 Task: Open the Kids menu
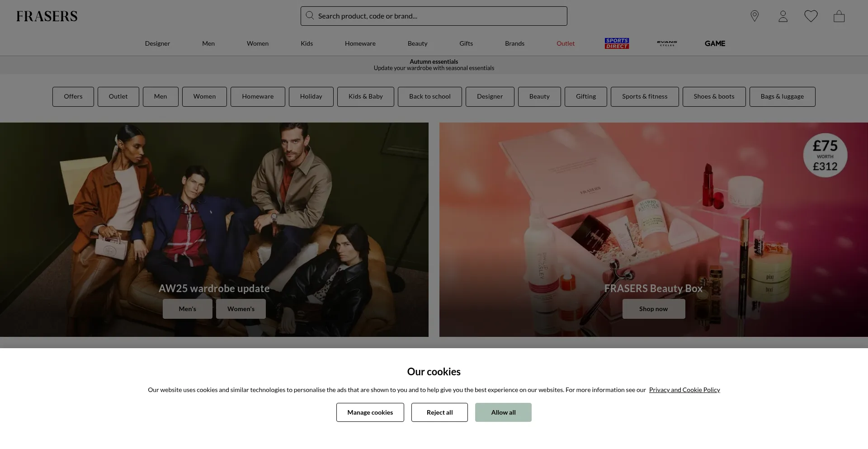(307, 43)
